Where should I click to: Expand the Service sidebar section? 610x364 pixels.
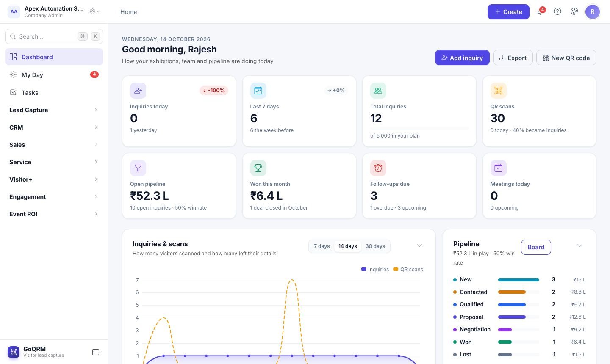pyautogui.click(x=54, y=162)
